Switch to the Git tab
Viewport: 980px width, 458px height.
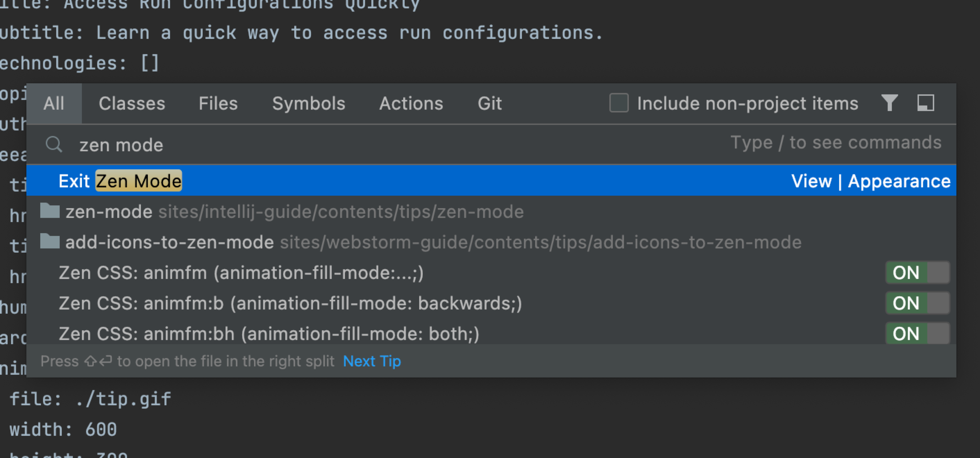pos(490,103)
